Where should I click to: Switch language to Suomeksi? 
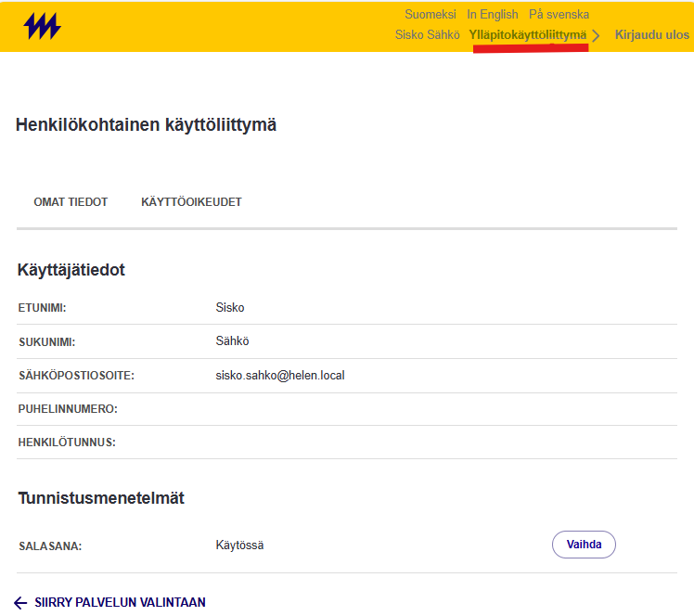[431, 15]
